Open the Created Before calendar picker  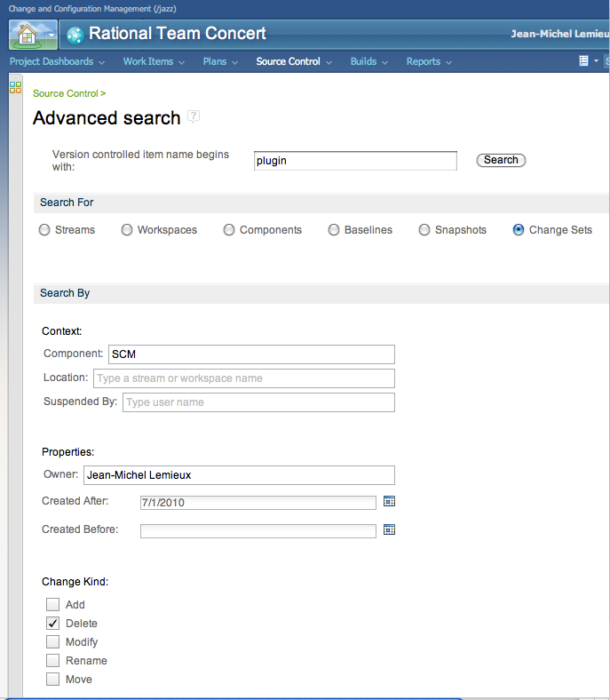(389, 530)
